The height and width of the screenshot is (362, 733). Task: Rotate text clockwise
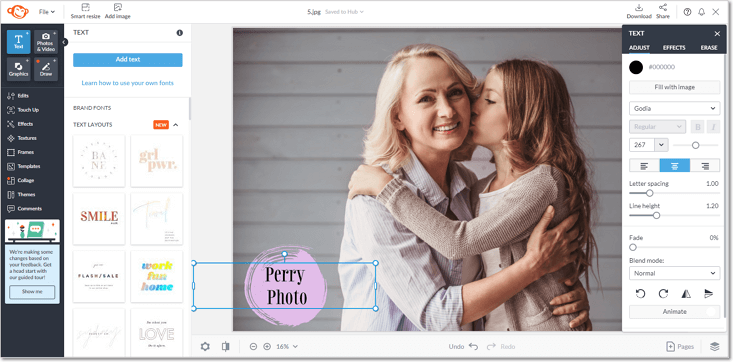click(x=663, y=294)
